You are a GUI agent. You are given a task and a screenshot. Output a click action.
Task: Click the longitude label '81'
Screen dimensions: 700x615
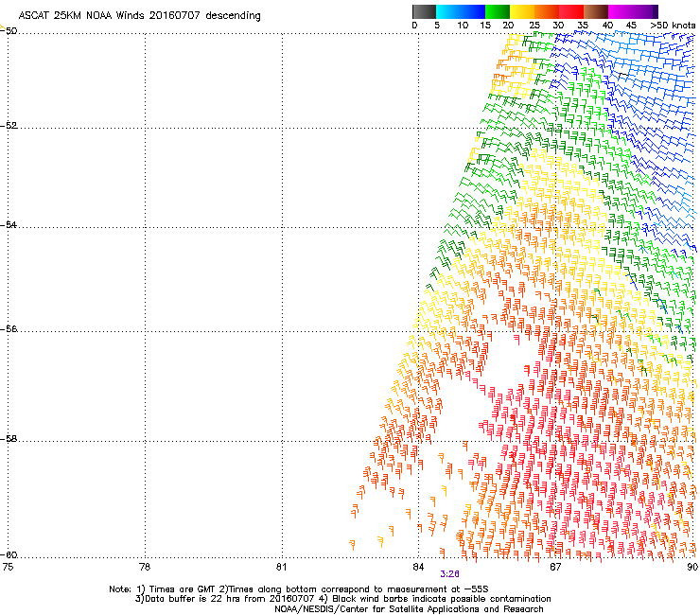(281, 567)
